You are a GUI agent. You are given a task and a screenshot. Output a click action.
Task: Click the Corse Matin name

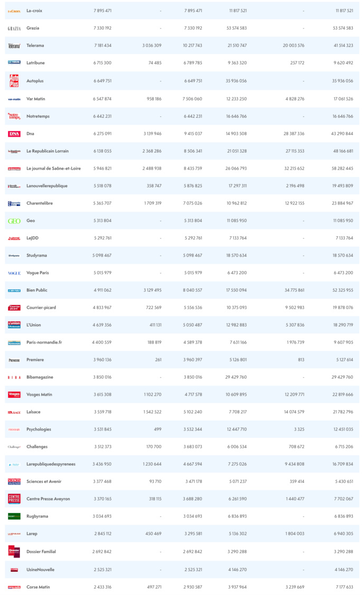click(x=38, y=587)
